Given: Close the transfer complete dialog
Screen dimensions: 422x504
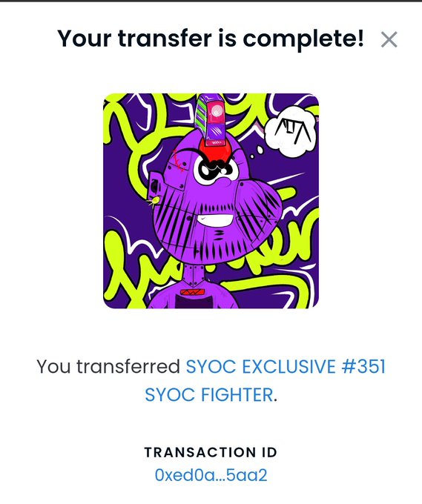Looking at the screenshot, I should click(x=389, y=39).
